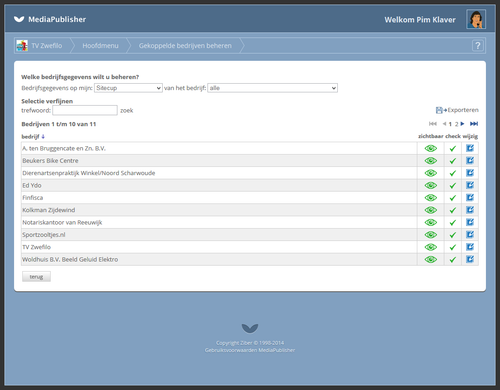Toggle visibility for A. ten Bruggencate en Zn. B.V.

(431, 148)
